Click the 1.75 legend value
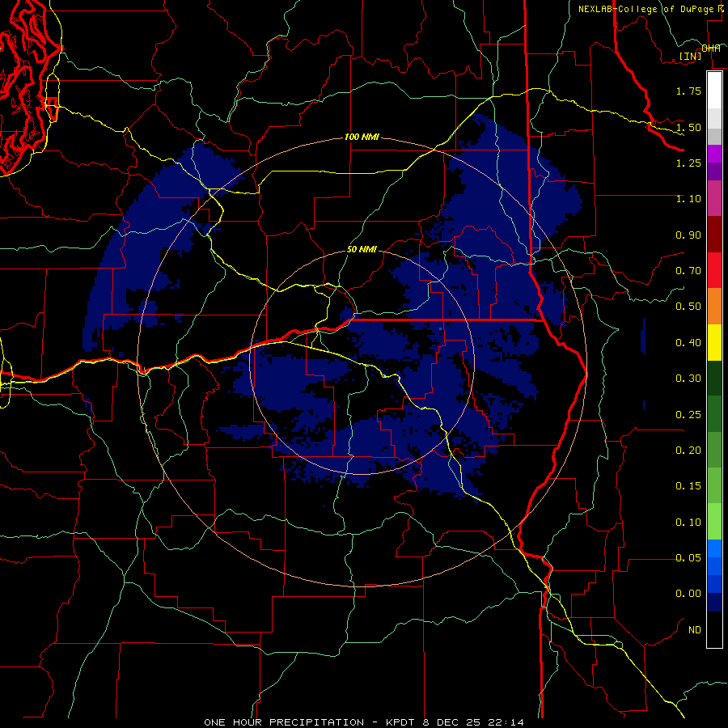The height and width of the screenshot is (728, 728). (x=688, y=91)
